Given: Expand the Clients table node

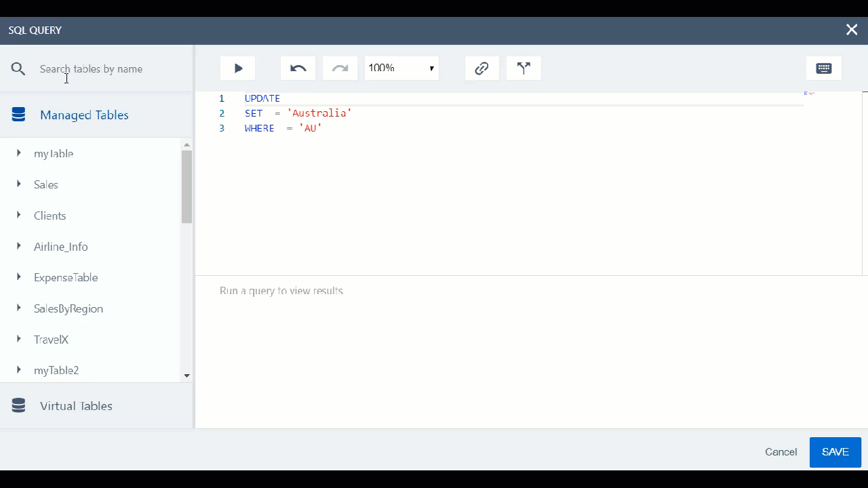Looking at the screenshot, I should pos(19,216).
